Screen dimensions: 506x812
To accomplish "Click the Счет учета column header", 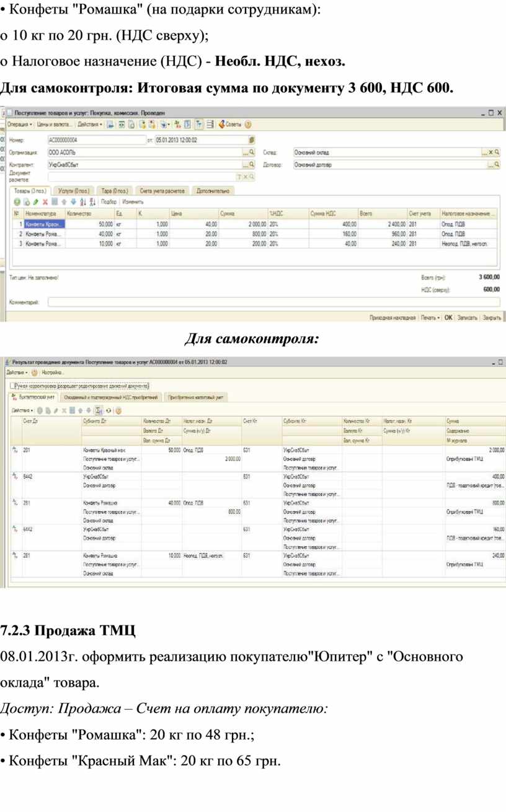I will pyautogui.click(x=423, y=213).
